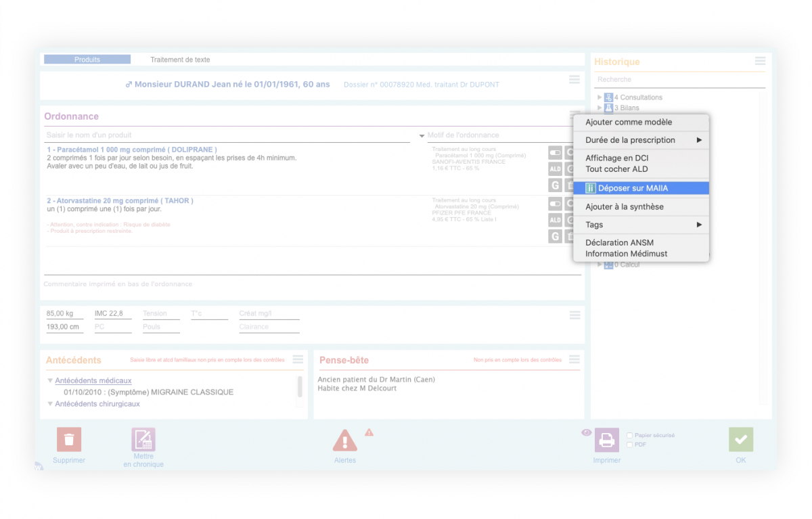Collapse the Antécédents chirurgicaux section
Viewport: 812px width, 519px height.
click(50, 404)
